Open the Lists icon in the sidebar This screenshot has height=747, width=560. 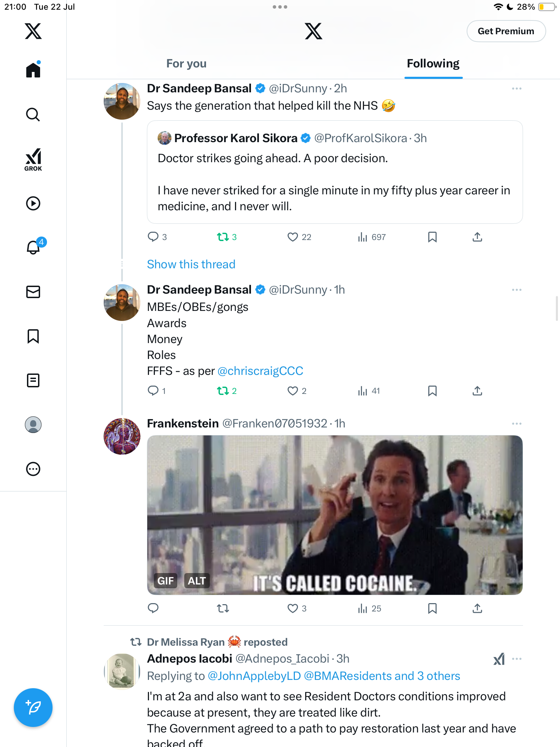coord(33,380)
